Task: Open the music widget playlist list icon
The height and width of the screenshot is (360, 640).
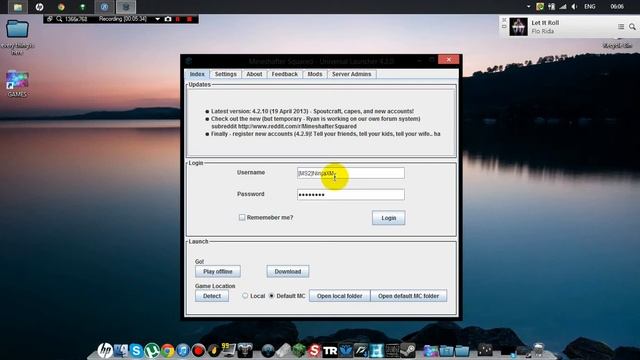Action: pos(621,27)
